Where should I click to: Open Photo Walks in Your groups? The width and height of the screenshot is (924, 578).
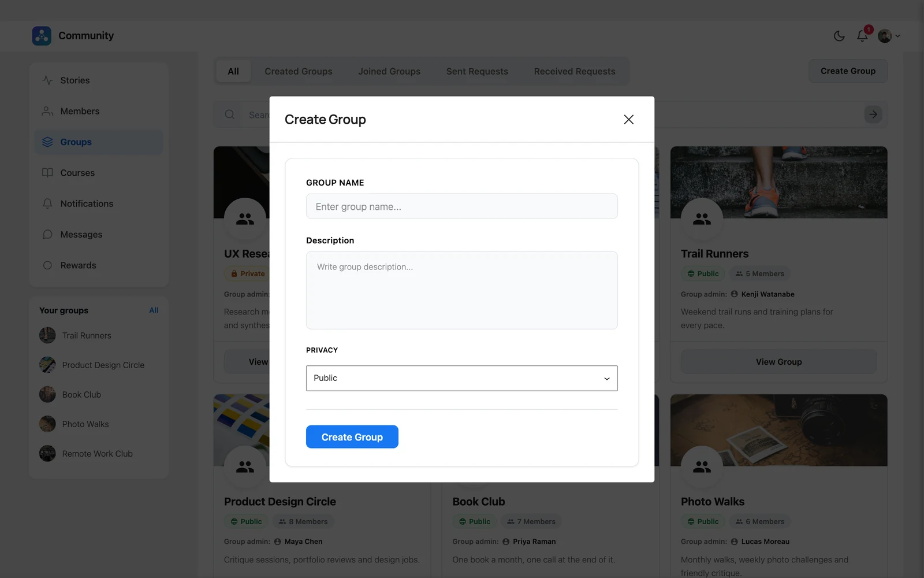click(x=99, y=424)
